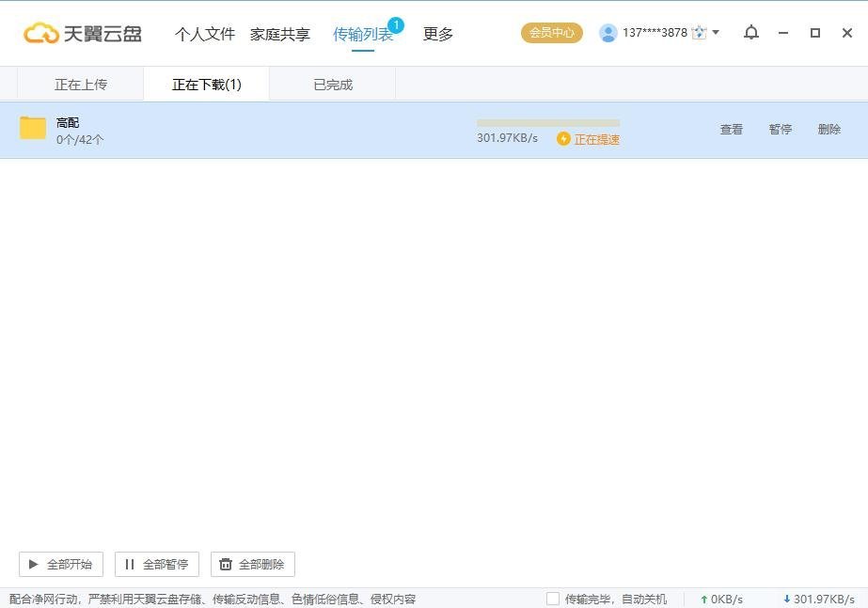Click the sign-in calendar icon beside phone number
868x608 pixels.
point(699,33)
